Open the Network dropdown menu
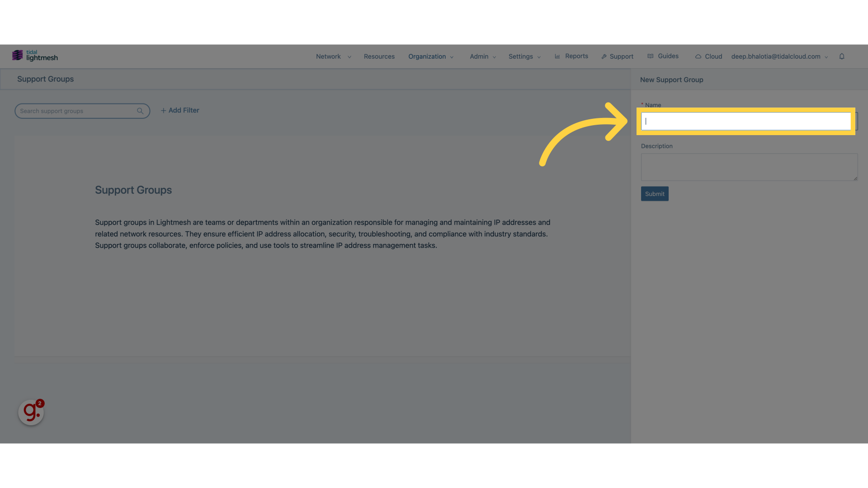 tap(333, 56)
